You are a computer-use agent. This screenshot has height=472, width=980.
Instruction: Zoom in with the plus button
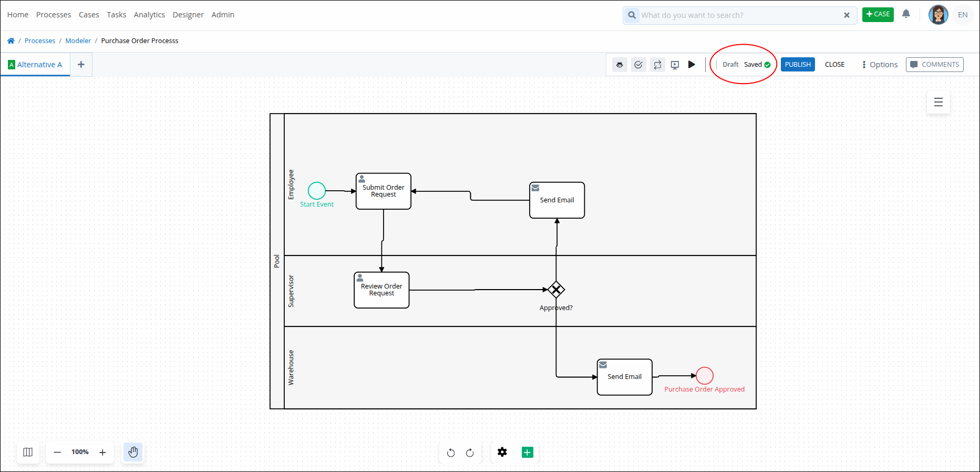point(102,452)
